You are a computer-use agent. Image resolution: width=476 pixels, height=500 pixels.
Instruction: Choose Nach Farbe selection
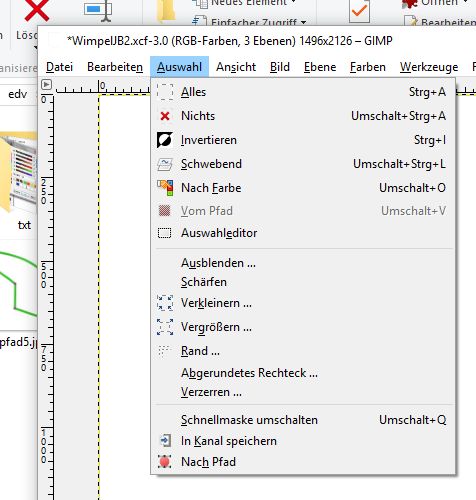pos(303,188)
